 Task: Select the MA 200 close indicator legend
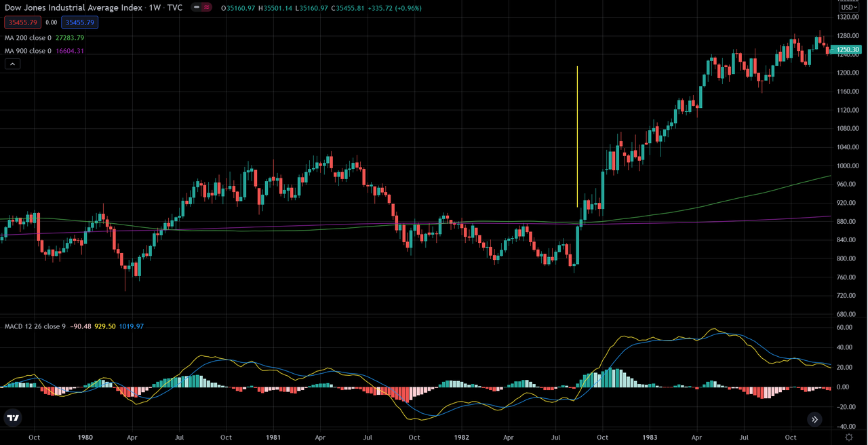click(x=28, y=38)
